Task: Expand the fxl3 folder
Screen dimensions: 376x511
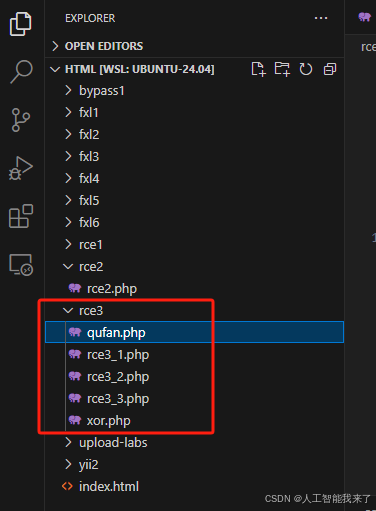Action: click(x=68, y=156)
